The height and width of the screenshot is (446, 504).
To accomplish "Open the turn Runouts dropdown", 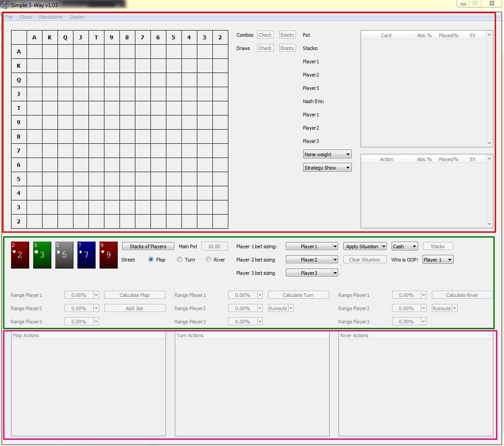I will pyautogui.click(x=280, y=308).
